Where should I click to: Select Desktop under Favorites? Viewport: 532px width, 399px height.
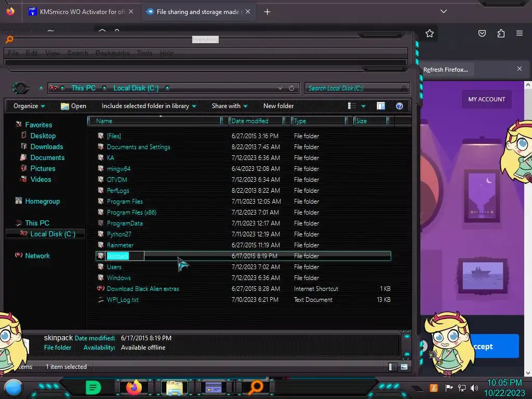[x=43, y=136]
